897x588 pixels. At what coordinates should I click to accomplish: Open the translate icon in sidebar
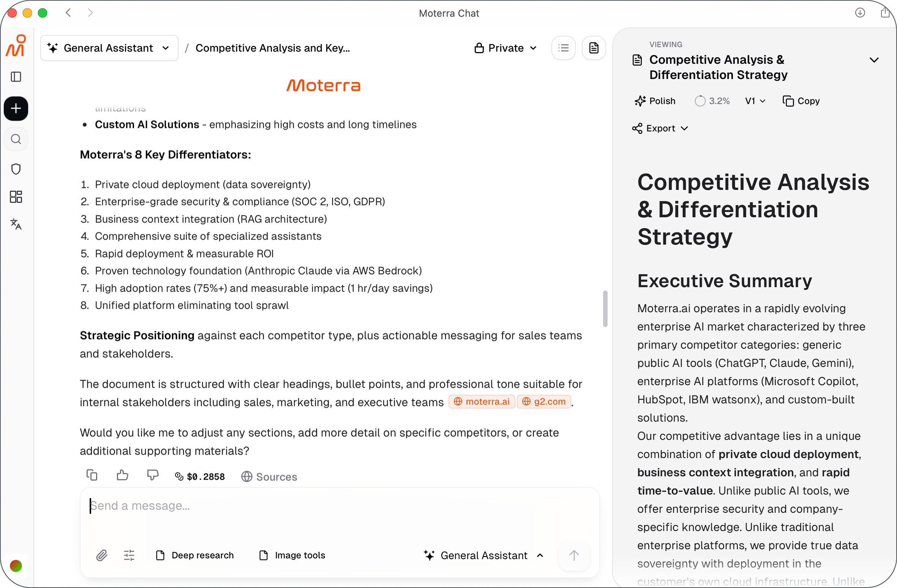(x=16, y=224)
